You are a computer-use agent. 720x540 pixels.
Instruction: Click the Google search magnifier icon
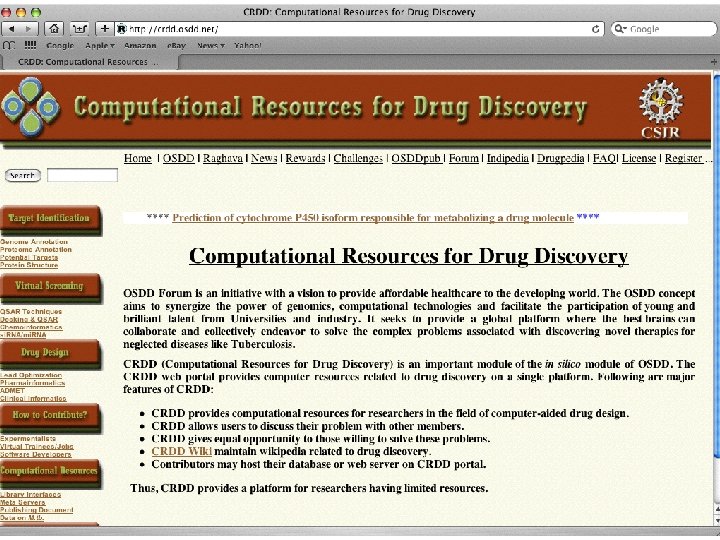click(x=619, y=28)
